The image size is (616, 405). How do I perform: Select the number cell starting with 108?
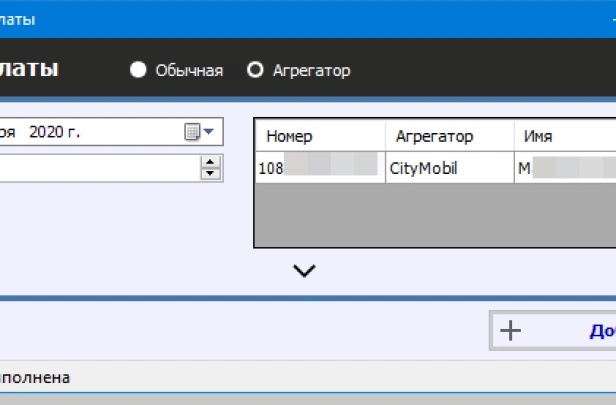point(319,168)
